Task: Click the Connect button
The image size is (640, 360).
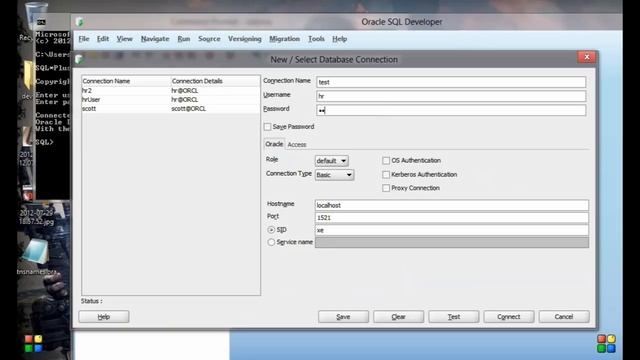Action: pyautogui.click(x=509, y=317)
